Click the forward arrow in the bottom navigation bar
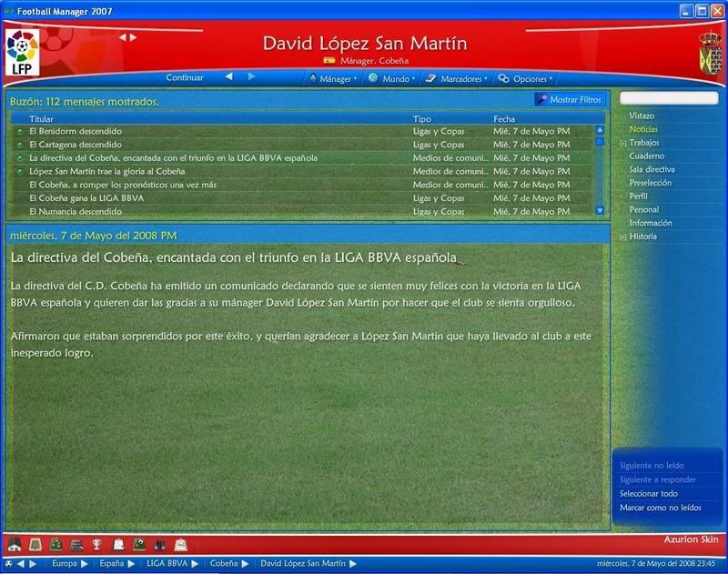 pyautogui.click(x=33, y=564)
